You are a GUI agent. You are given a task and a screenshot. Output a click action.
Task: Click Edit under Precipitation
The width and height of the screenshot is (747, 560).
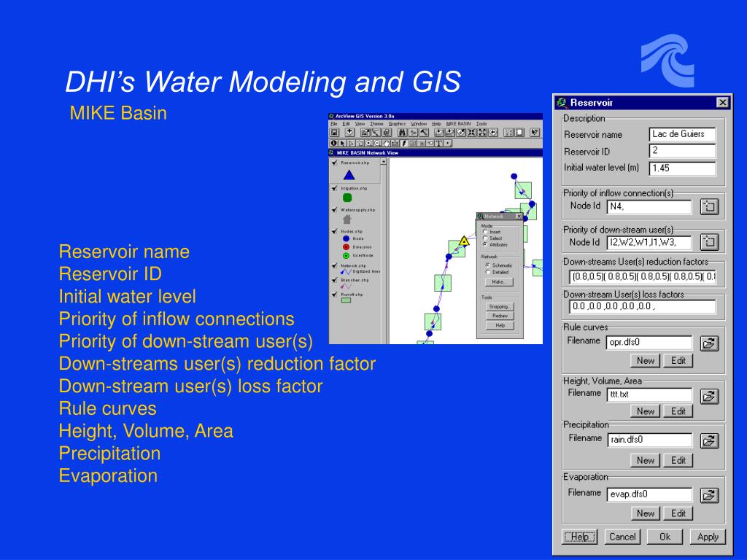[678, 460]
